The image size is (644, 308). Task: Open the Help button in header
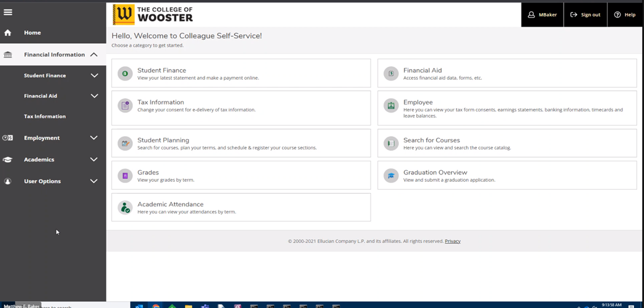[625, 15]
